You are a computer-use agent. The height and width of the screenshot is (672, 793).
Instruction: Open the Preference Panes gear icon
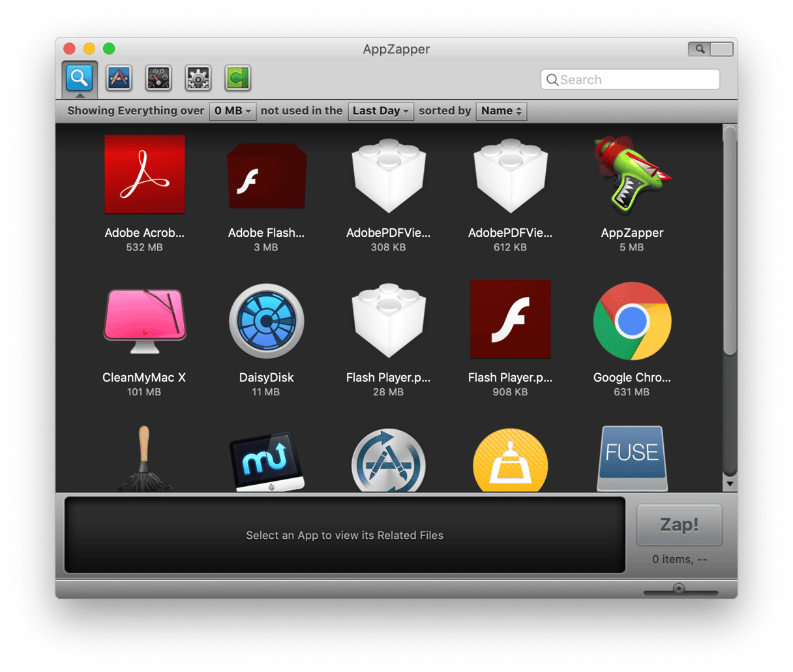[x=198, y=78]
